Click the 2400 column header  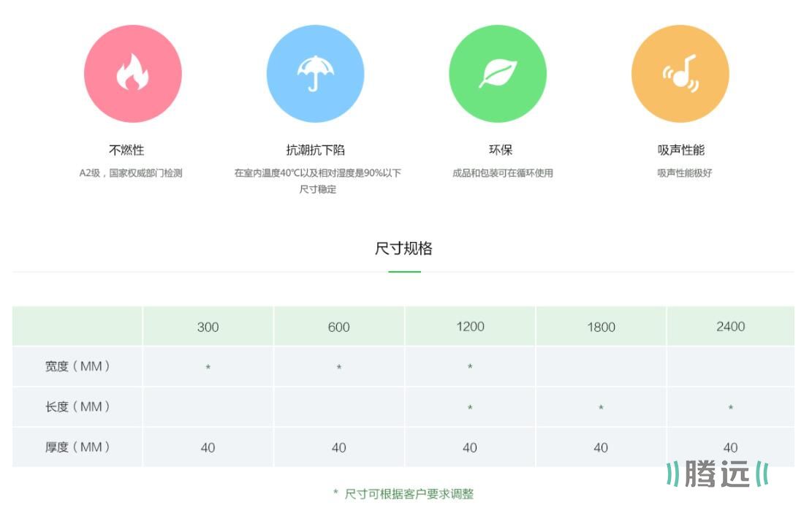point(730,326)
